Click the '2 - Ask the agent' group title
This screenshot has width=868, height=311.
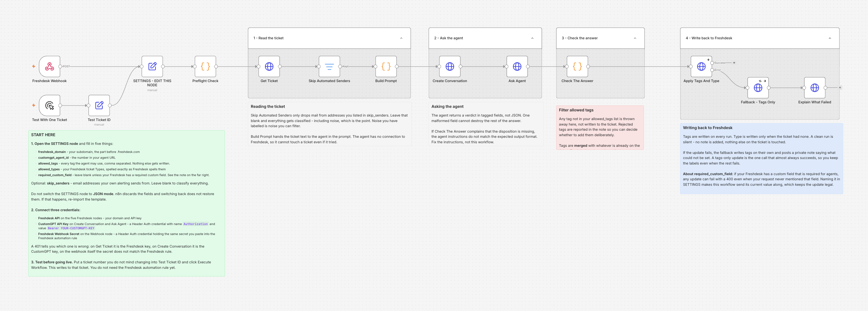pos(448,38)
